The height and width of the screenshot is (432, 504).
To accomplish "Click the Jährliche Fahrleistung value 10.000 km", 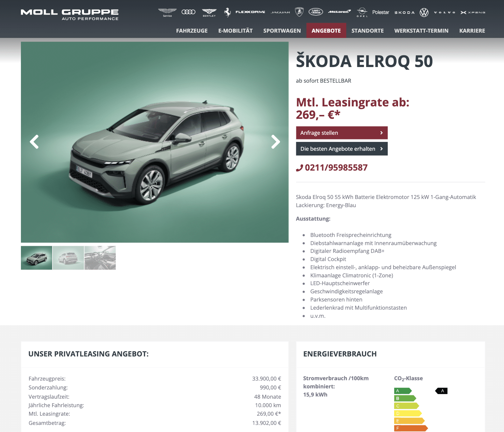I will pyautogui.click(x=268, y=405).
